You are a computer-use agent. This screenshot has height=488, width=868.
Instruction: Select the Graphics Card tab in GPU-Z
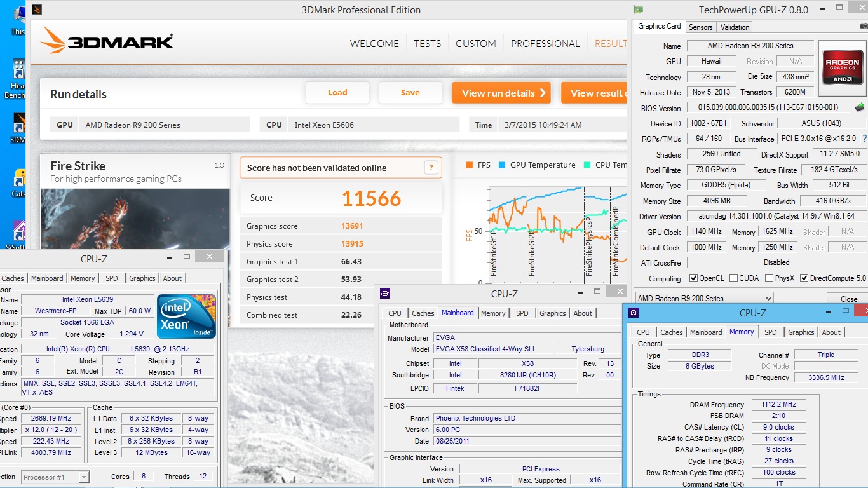pyautogui.click(x=659, y=26)
